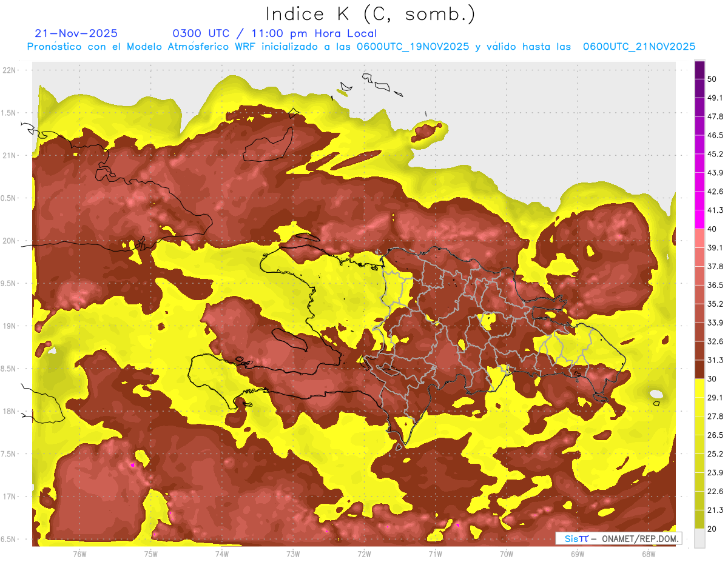Click the title "Indice K (C, somb.)"
The width and height of the screenshot is (728, 562).
point(371,15)
